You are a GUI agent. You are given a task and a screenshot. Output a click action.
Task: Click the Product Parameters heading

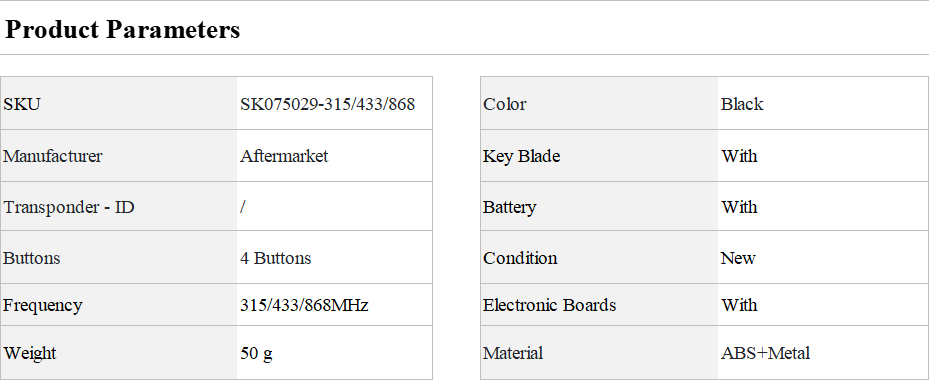pos(123,29)
